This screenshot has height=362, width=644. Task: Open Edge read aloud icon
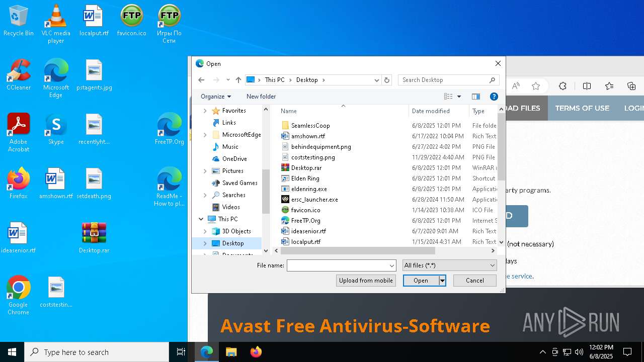pos(516,86)
